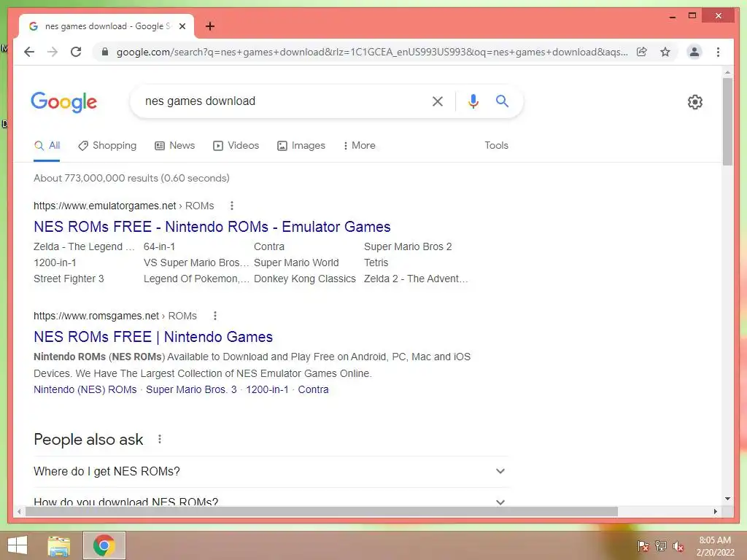The width and height of the screenshot is (747, 560).
Task: Open 'NES ROMs FREE - Nintendo ROMs - Emulator Games'
Action: click(x=212, y=227)
